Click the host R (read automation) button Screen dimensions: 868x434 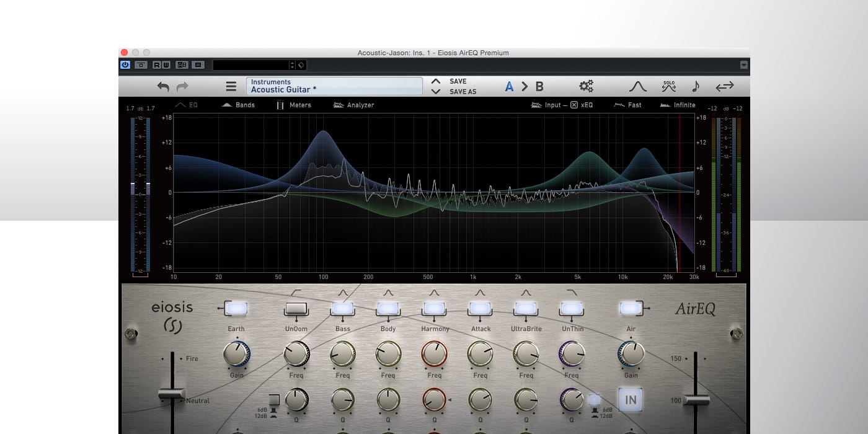pos(157,64)
